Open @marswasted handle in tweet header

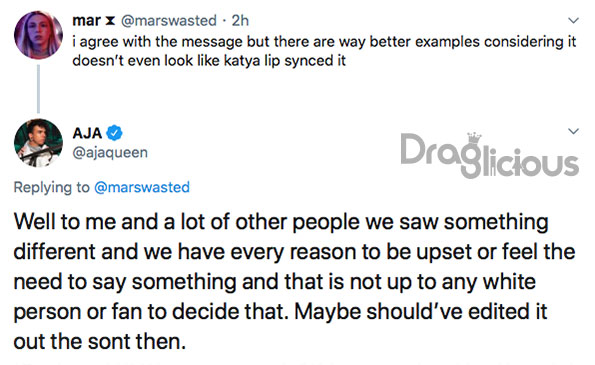[168, 21]
